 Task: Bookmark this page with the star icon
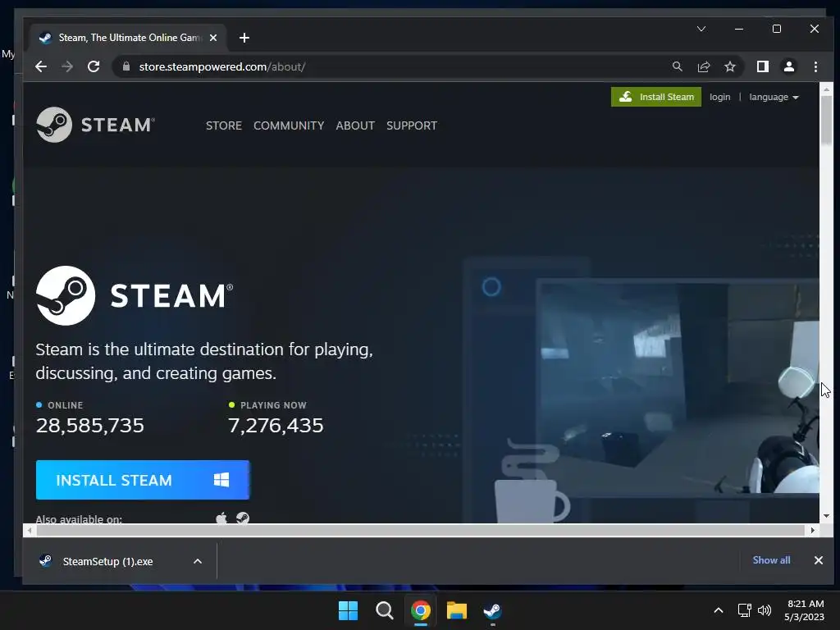pos(729,66)
